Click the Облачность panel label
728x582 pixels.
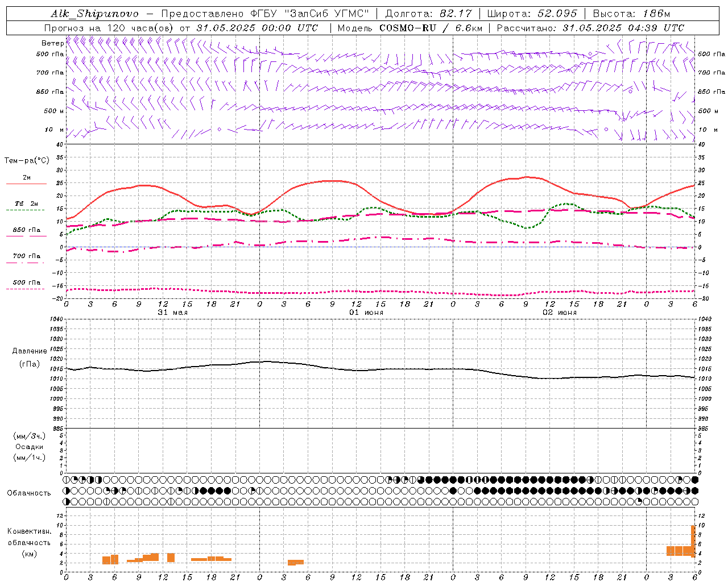29,493
